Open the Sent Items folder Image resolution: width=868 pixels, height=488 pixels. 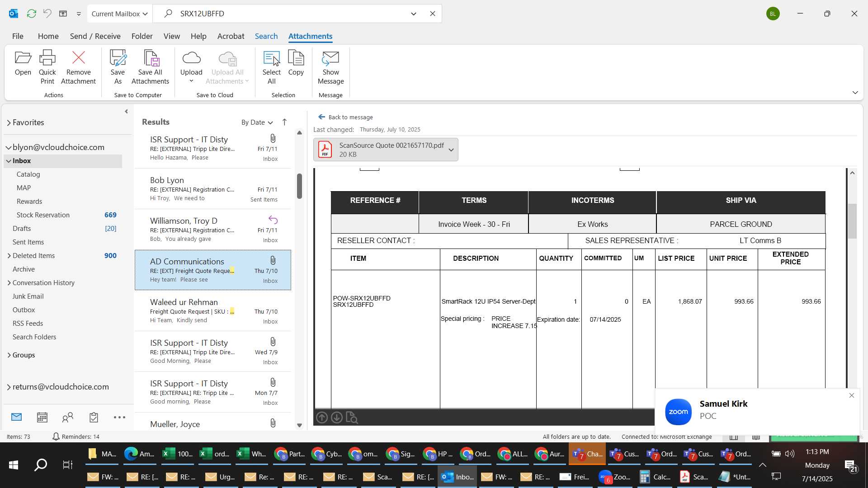pyautogui.click(x=28, y=242)
